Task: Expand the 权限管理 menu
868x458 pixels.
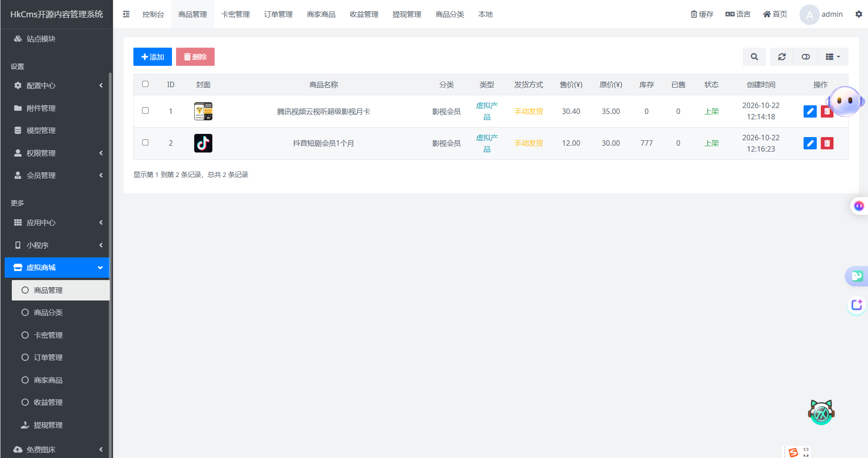Action: coord(57,153)
